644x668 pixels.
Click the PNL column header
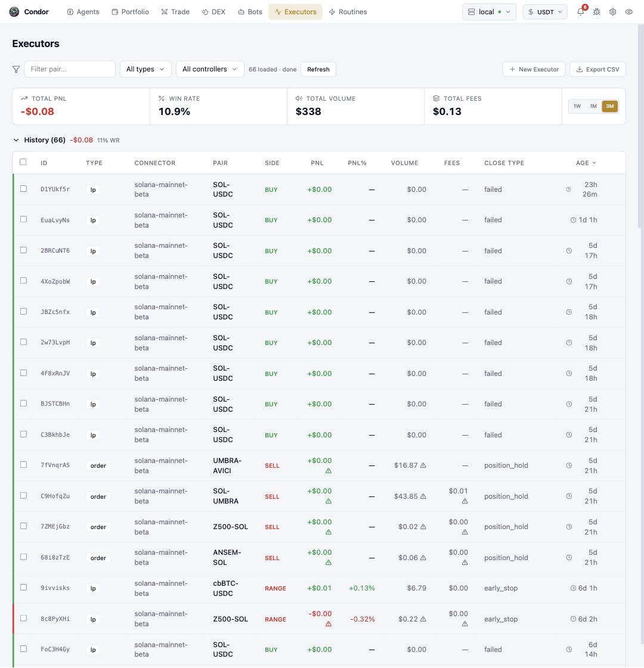click(317, 163)
